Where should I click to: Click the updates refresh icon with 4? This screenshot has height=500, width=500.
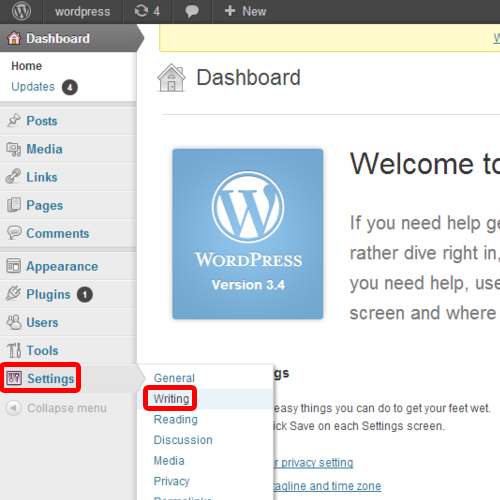pos(141,11)
